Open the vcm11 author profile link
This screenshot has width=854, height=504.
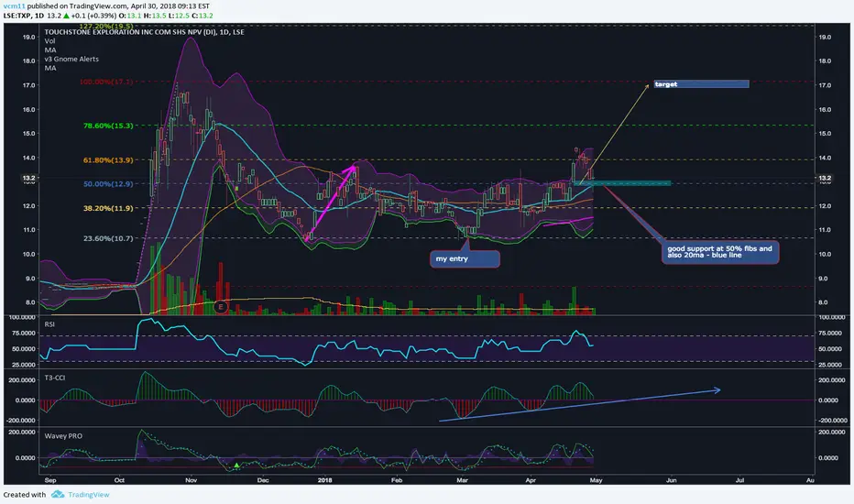point(14,6)
